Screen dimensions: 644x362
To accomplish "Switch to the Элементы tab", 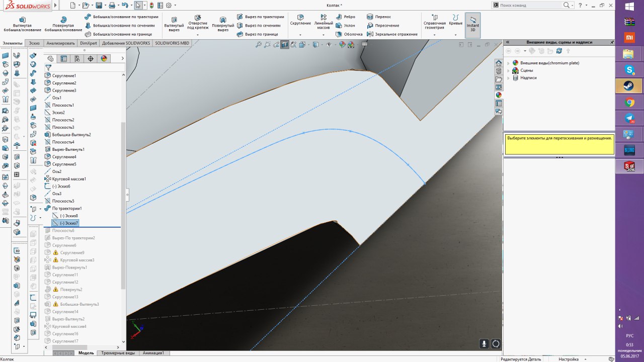I will (13, 43).
